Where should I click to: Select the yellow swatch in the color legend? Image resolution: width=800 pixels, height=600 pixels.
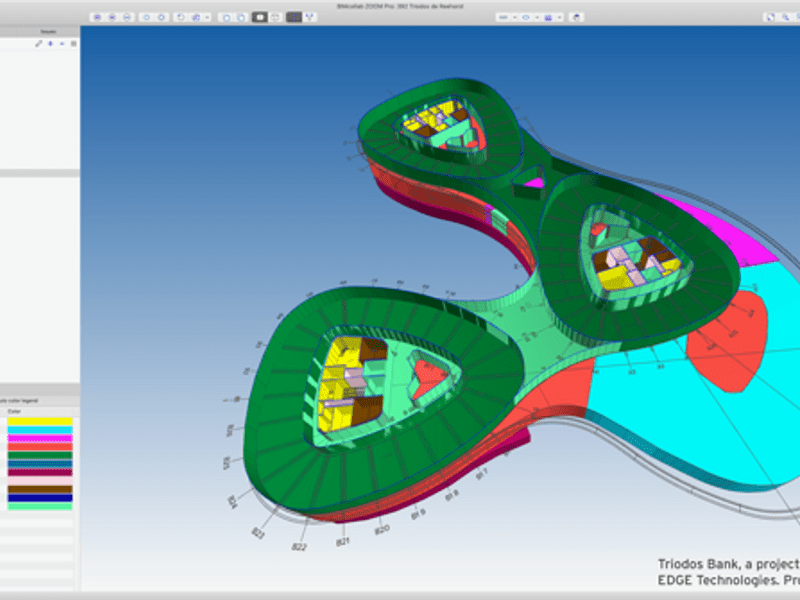tap(40, 422)
